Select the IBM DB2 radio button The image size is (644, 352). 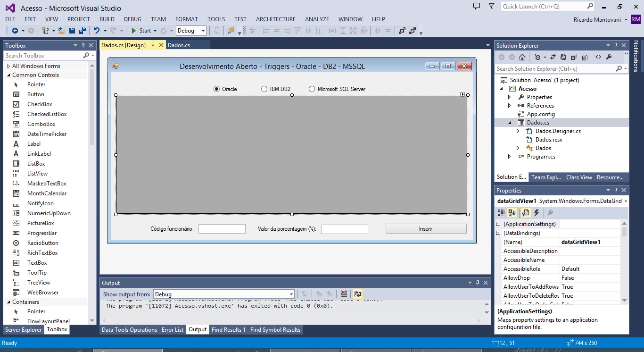(x=264, y=89)
